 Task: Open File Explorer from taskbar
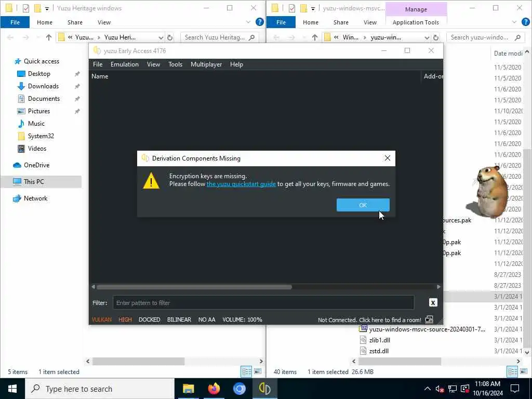(x=188, y=389)
